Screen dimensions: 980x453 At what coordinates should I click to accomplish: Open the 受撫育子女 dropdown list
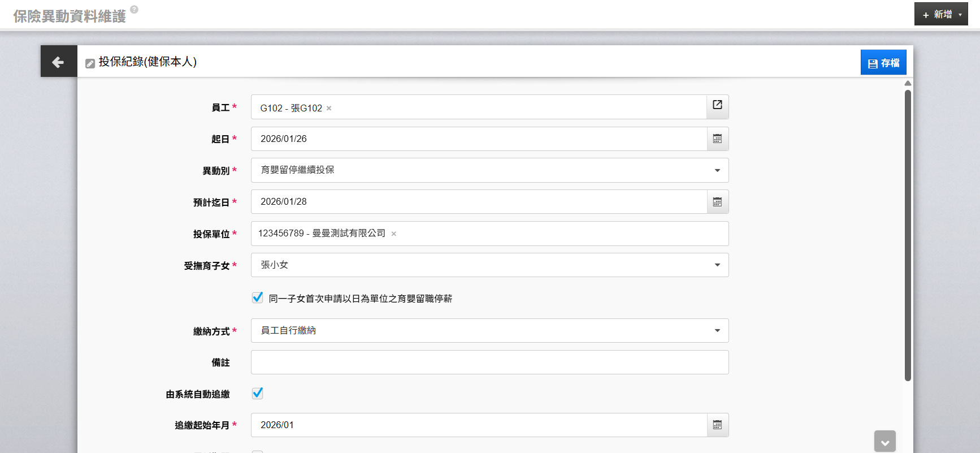click(x=717, y=265)
